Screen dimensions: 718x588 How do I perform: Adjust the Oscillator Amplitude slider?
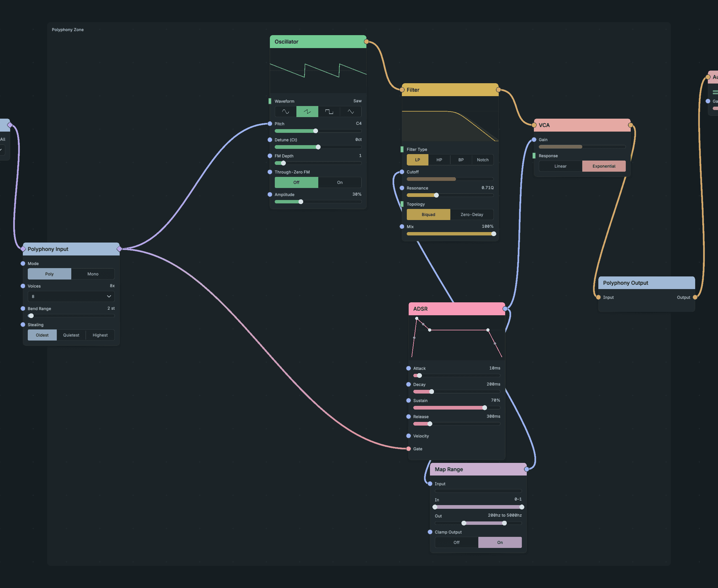[x=318, y=202]
